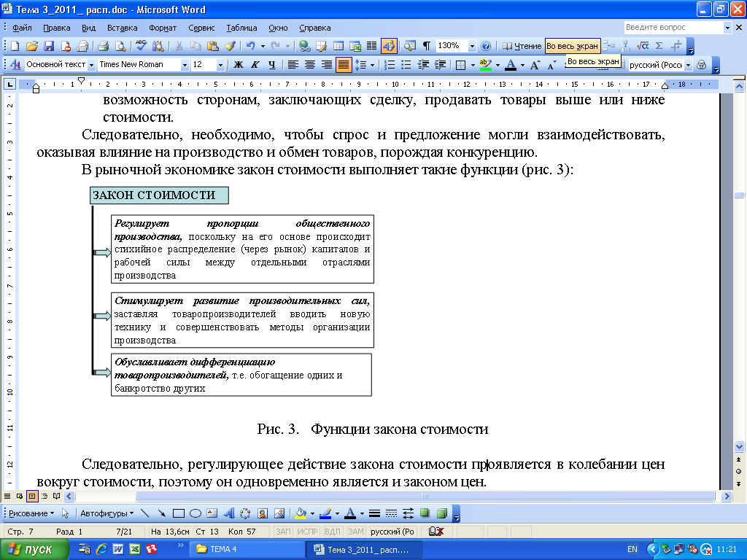Open the Автофигуры dropdown menu
Viewport: 747px width, 560px height.
click(x=107, y=513)
